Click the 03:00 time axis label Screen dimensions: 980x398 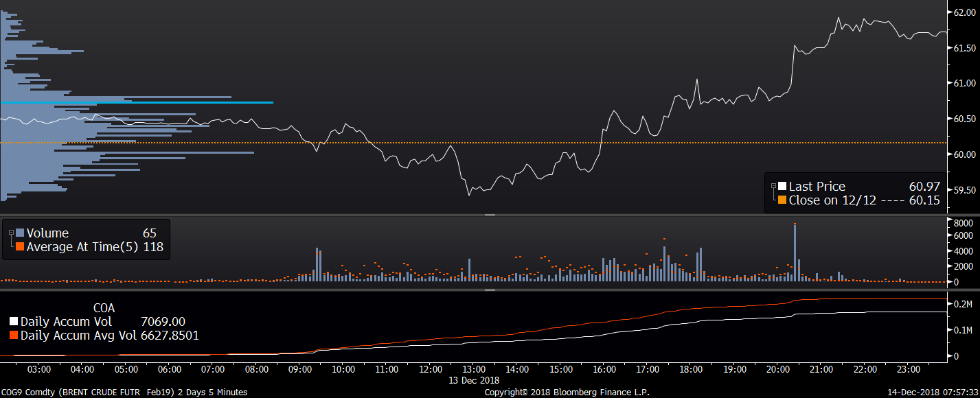pyautogui.click(x=39, y=369)
